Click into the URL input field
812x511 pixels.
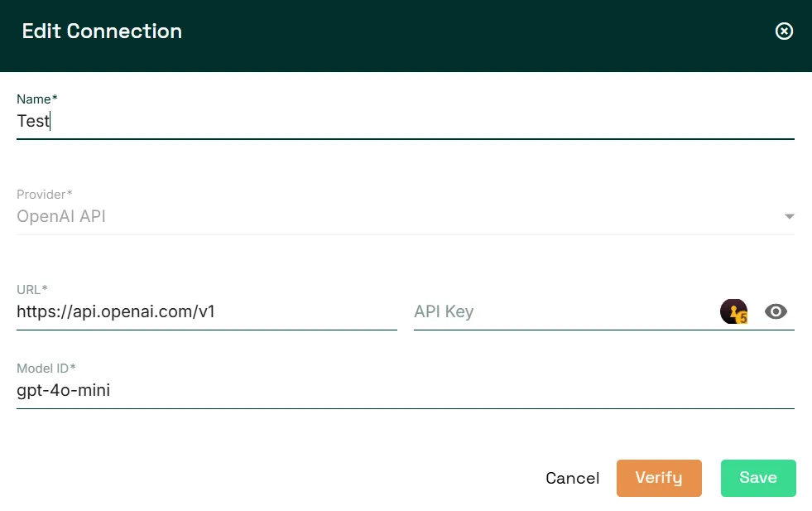[x=207, y=311]
